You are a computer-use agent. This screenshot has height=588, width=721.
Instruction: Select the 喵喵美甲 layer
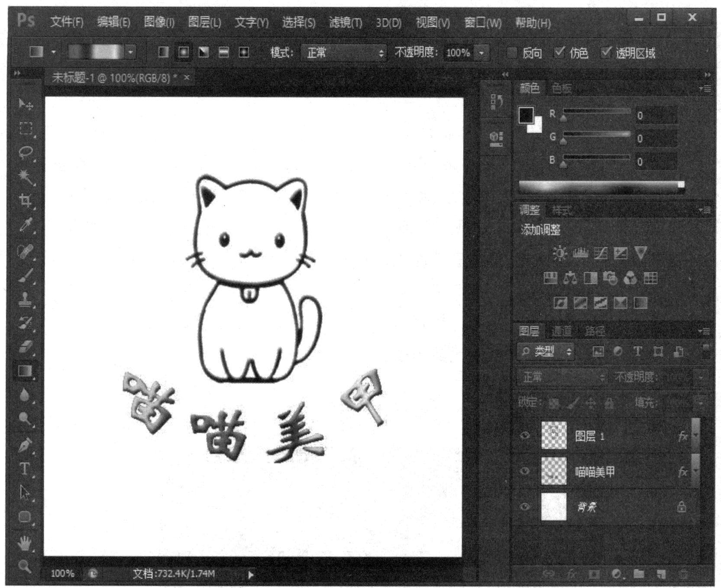[595, 472]
